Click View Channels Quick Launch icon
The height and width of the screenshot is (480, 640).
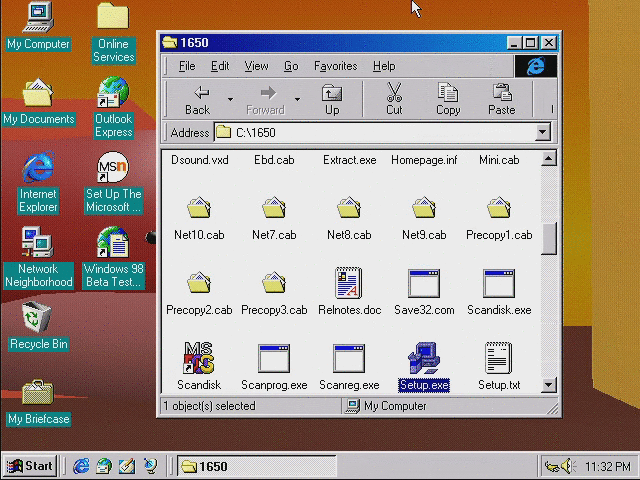coord(150,466)
